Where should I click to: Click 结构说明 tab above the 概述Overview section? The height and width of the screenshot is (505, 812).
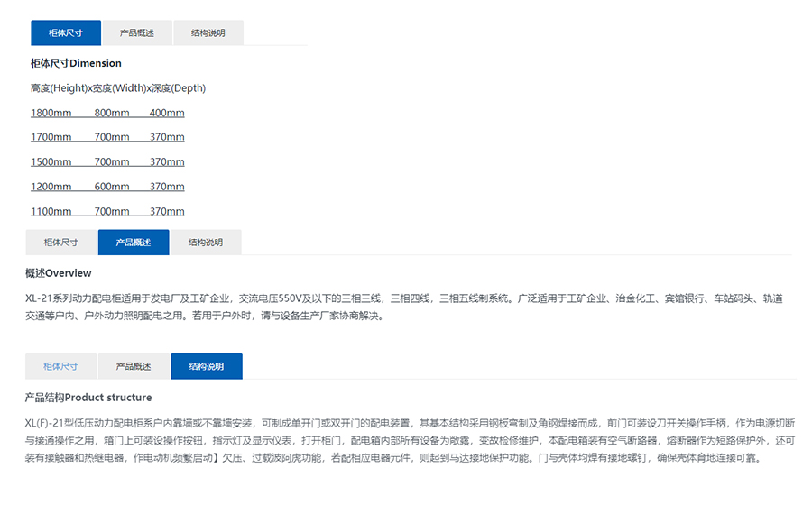pos(206,243)
